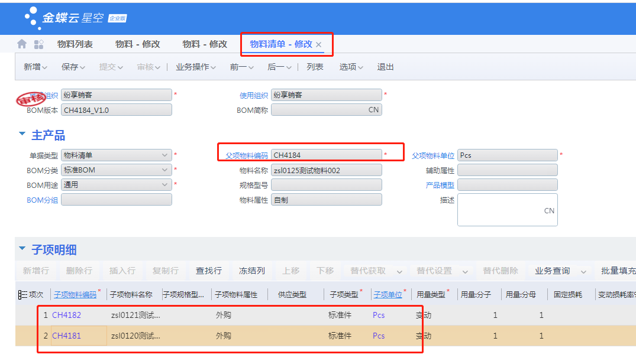Open the column settings icon beside 项次
636x364 pixels.
tap(22, 295)
